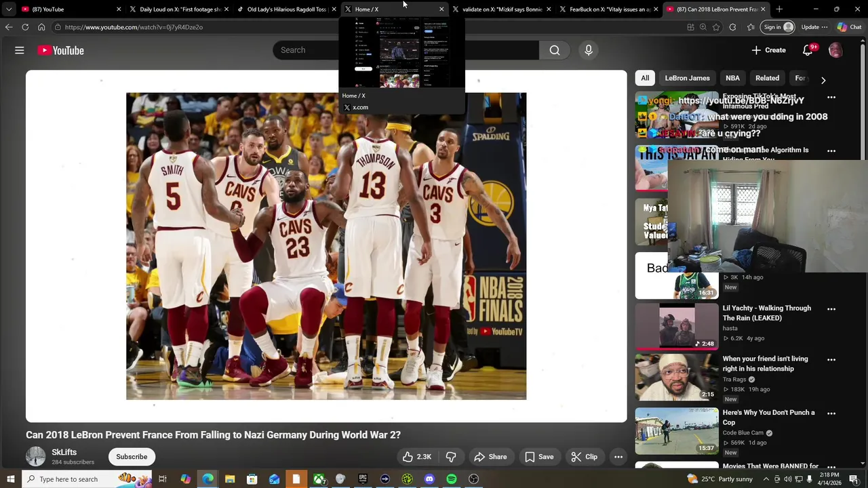
Task: Switch to the (87) YouTube tab
Action: click(71, 9)
